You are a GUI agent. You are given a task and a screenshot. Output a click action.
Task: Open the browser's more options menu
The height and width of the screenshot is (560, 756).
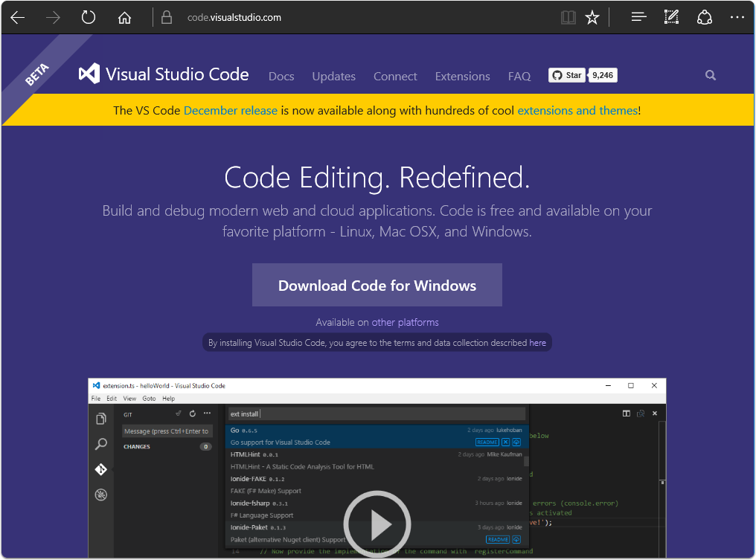(x=737, y=16)
